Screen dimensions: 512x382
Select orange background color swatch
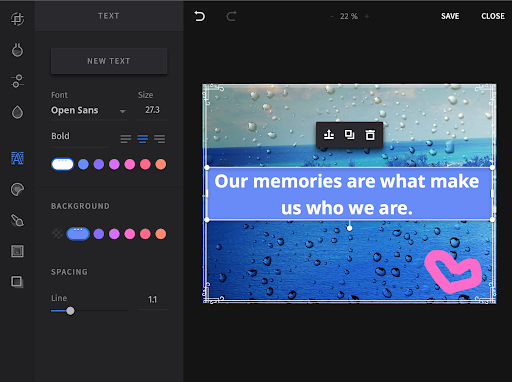click(161, 234)
